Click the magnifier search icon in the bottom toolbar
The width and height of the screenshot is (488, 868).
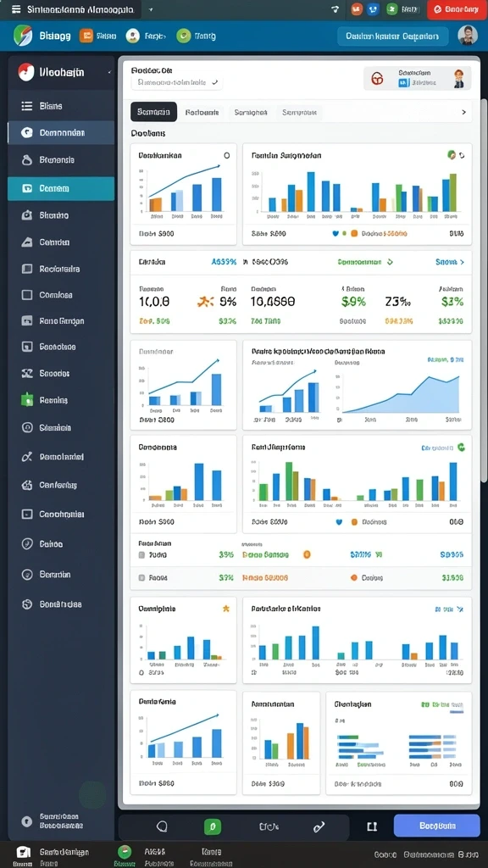click(x=162, y=826)
